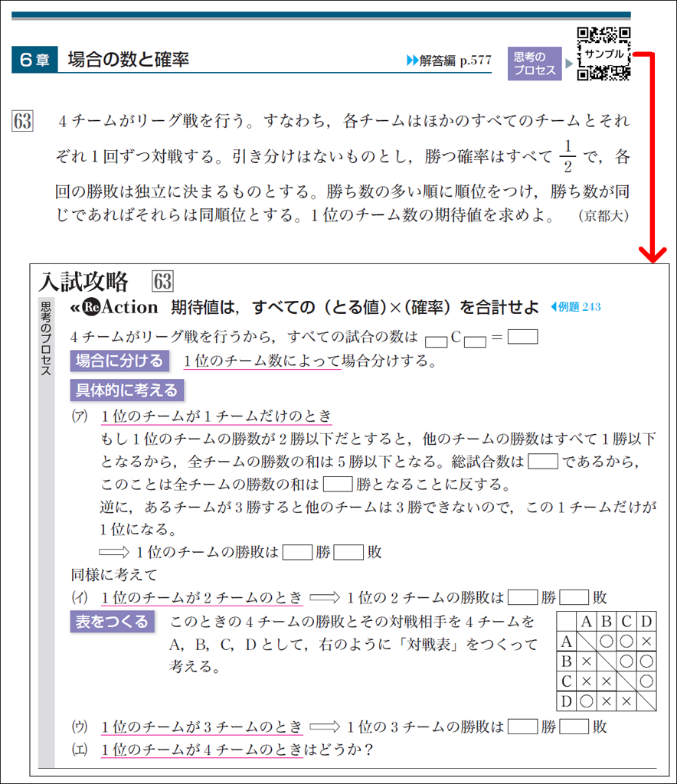Click the vertical 思考のプロセス side label

(x=45, y=338)
